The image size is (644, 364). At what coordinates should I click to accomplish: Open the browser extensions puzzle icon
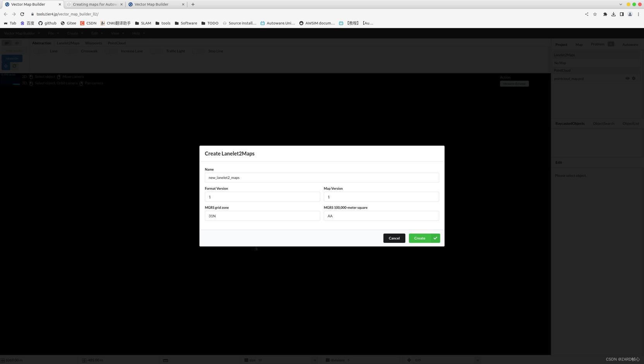point(605,14)
